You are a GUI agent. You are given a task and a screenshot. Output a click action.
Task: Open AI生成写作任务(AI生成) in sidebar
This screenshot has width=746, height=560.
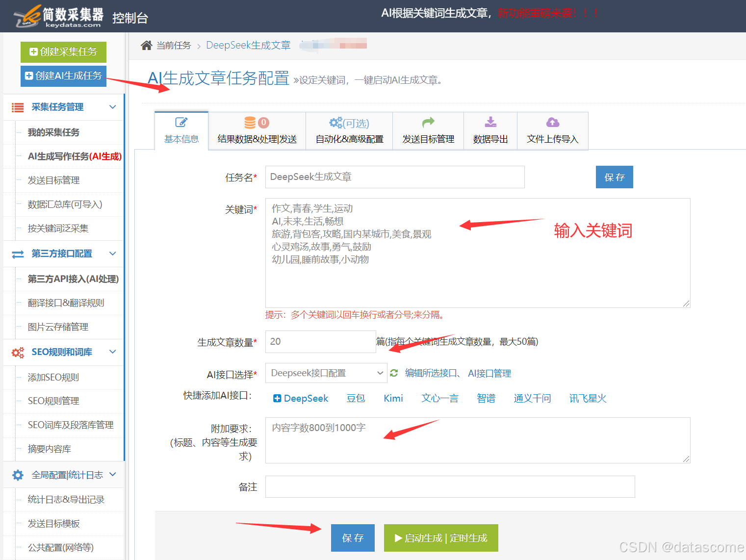click(x=75, y=156)
